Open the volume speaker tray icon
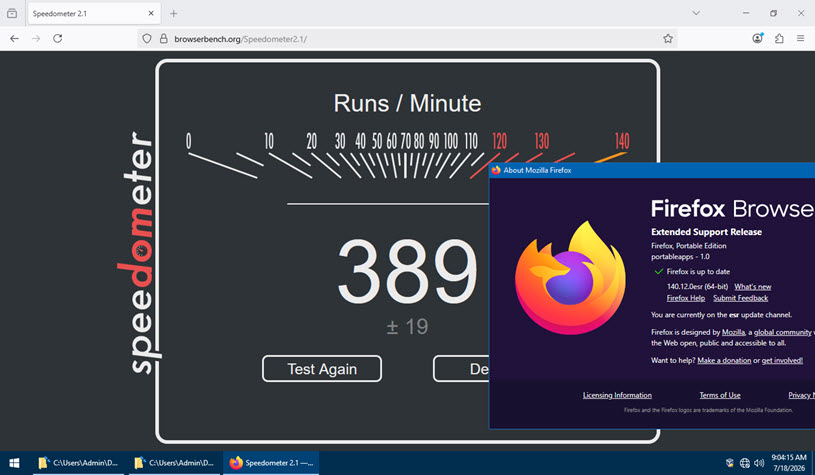 (x=759, y=463)
